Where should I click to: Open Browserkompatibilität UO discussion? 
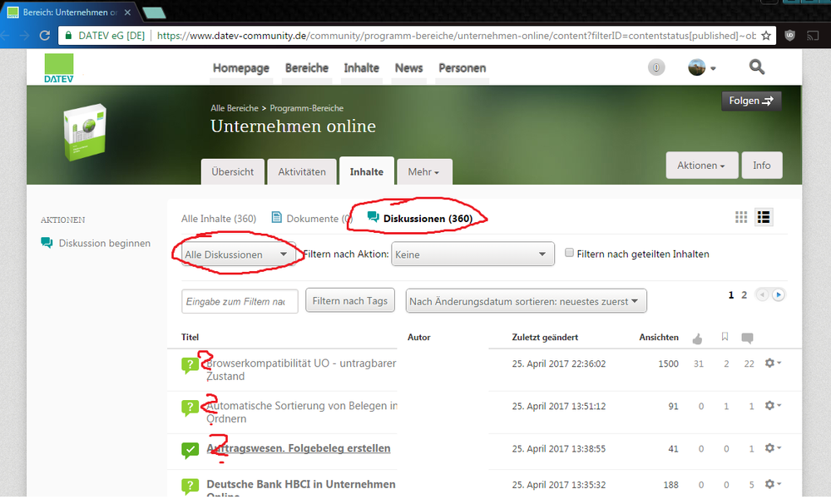(301, 369)
